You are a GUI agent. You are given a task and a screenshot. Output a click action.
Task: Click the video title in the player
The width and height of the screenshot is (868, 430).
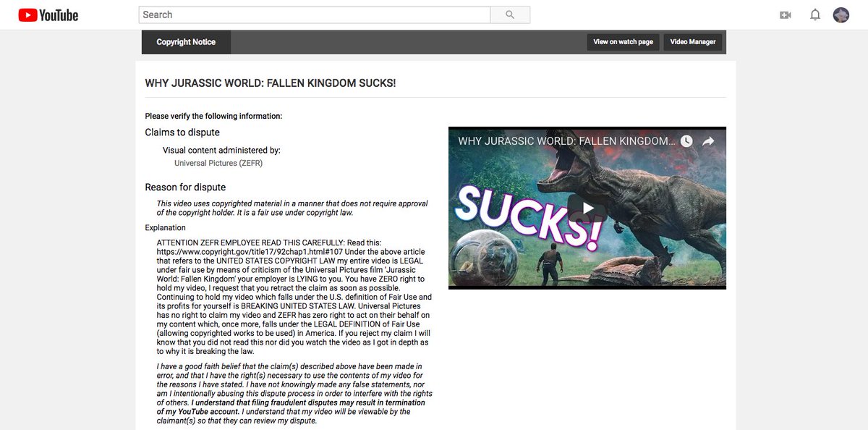(567, 141)
